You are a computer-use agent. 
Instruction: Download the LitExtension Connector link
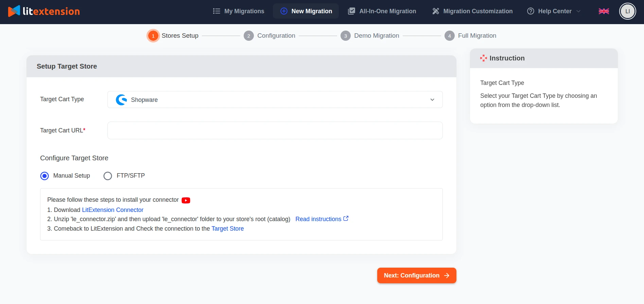coord(113,210)
